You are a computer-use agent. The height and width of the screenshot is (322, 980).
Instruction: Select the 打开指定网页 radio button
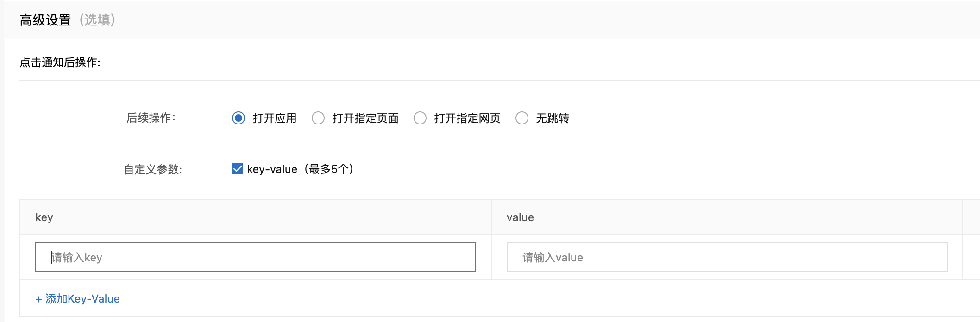click(x=420, y=118)
